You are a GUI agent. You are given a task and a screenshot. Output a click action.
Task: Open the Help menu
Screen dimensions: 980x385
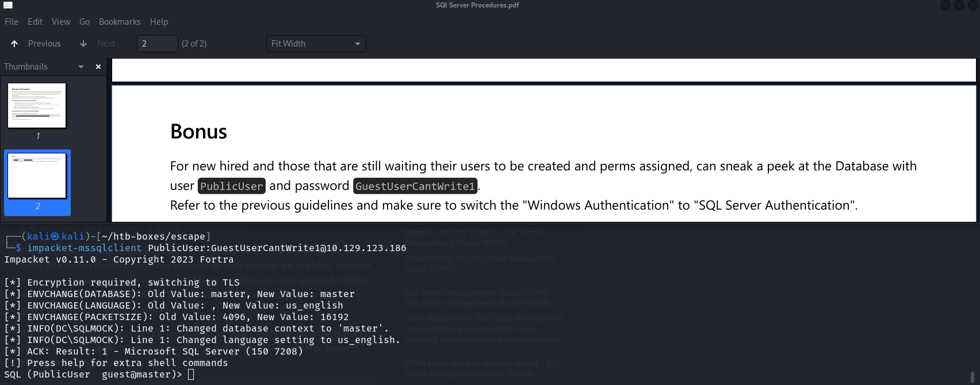pos(159,22)
